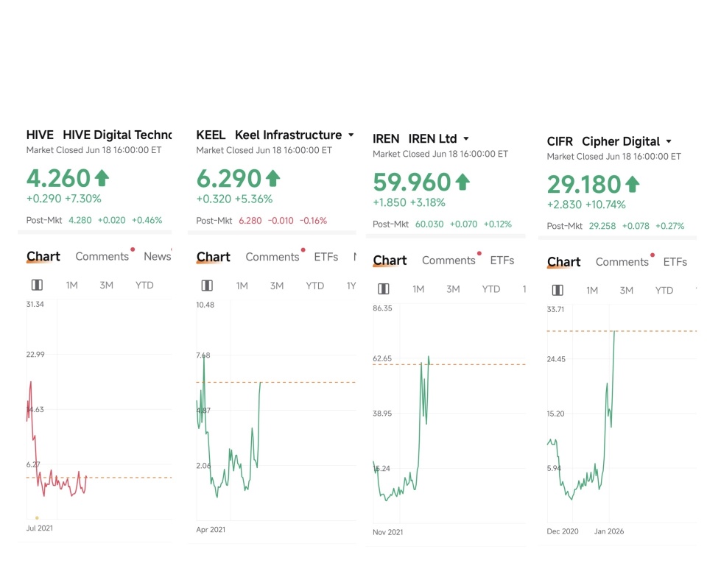Switch to the ETFs tab for KEEL
707x588 pixels.
tap(326, 257)
